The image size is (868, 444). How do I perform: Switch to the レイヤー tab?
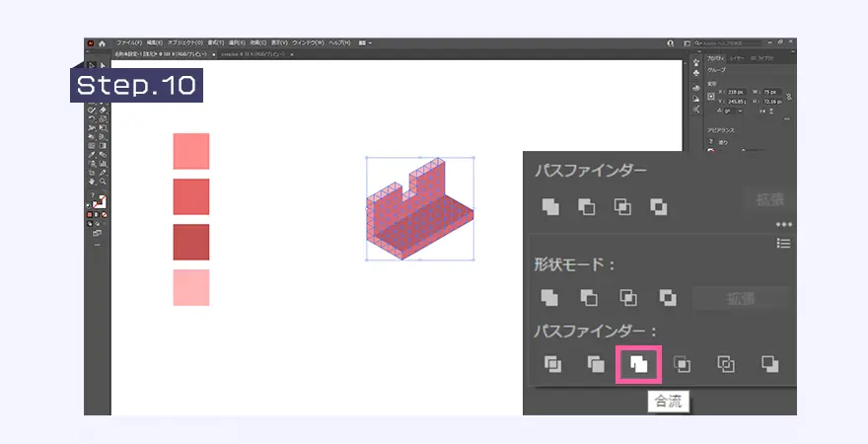coord(737,58)
